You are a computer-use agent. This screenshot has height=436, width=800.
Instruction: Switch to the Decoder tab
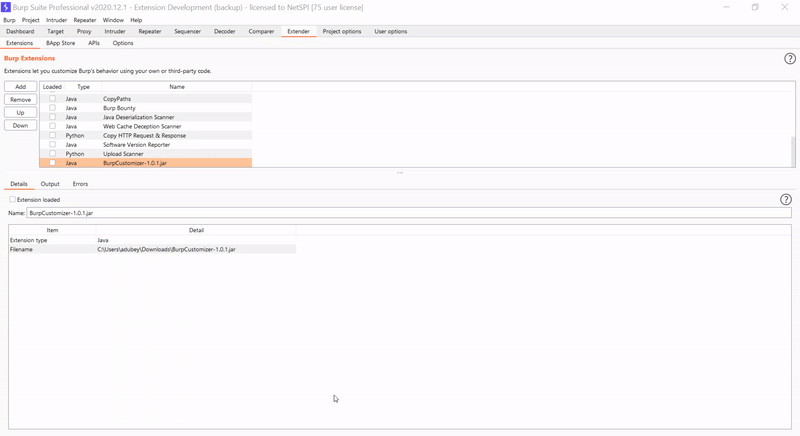pyautogui.click(x=225, y=31)
